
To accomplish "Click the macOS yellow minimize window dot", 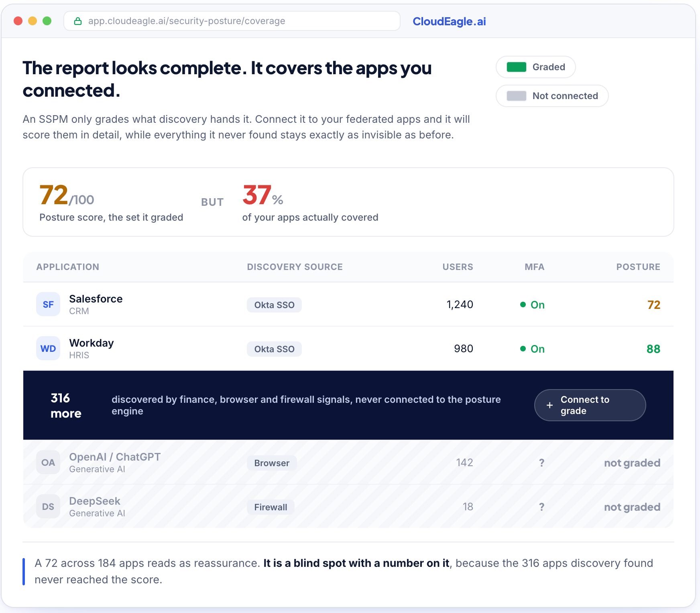I will tap(33, 21).
